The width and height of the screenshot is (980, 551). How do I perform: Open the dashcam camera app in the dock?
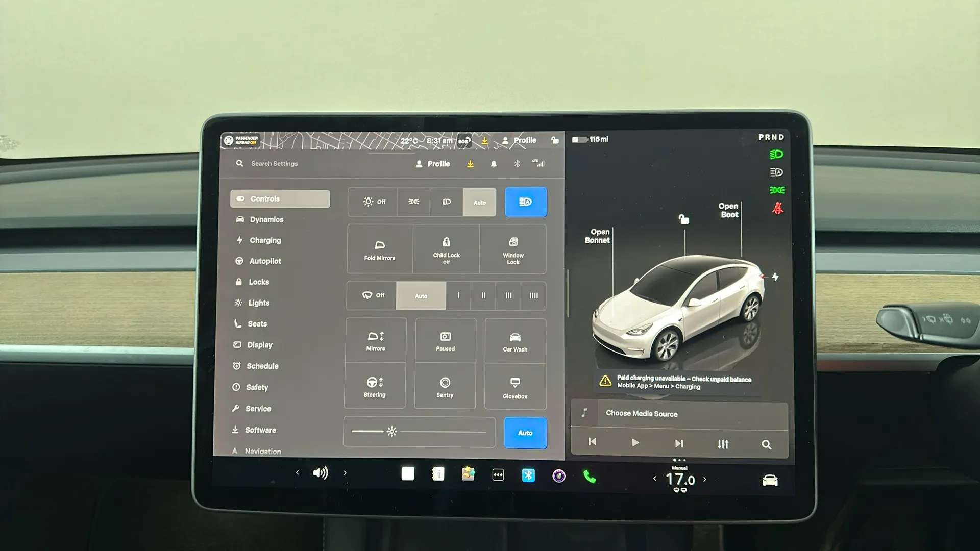tap(559, 476)
